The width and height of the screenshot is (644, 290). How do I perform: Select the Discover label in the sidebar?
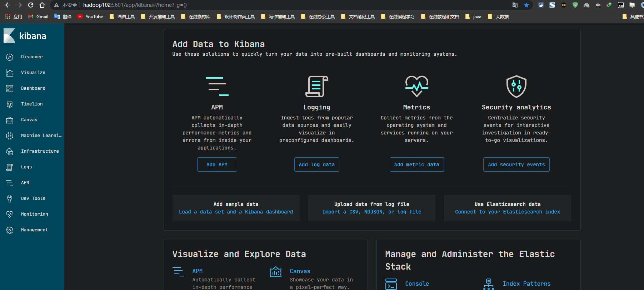[x=32, y=57]
